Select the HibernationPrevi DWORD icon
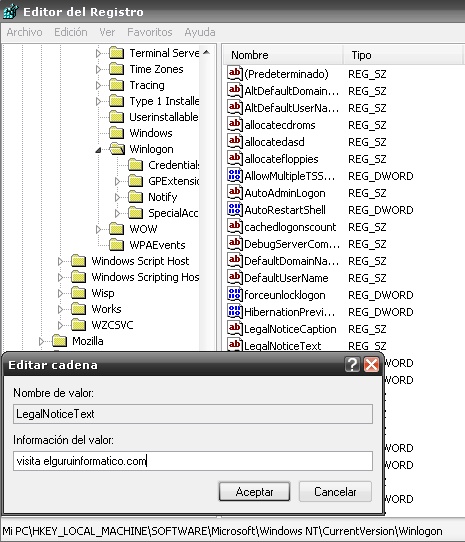Image resolution: width=465 pixels, height=542 pixels. 234,311
